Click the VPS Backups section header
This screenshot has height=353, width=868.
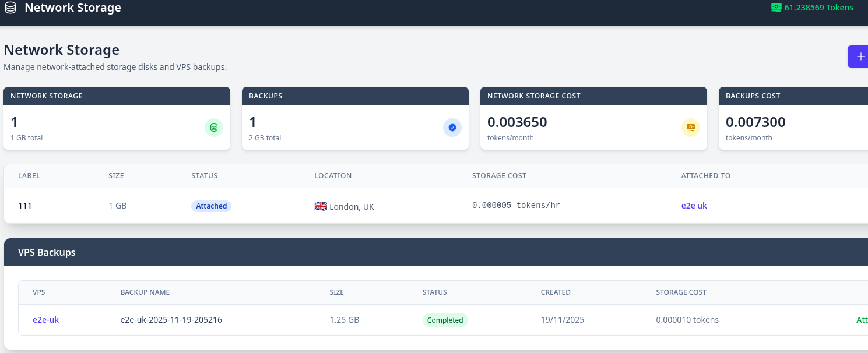[x=47, y=252]
